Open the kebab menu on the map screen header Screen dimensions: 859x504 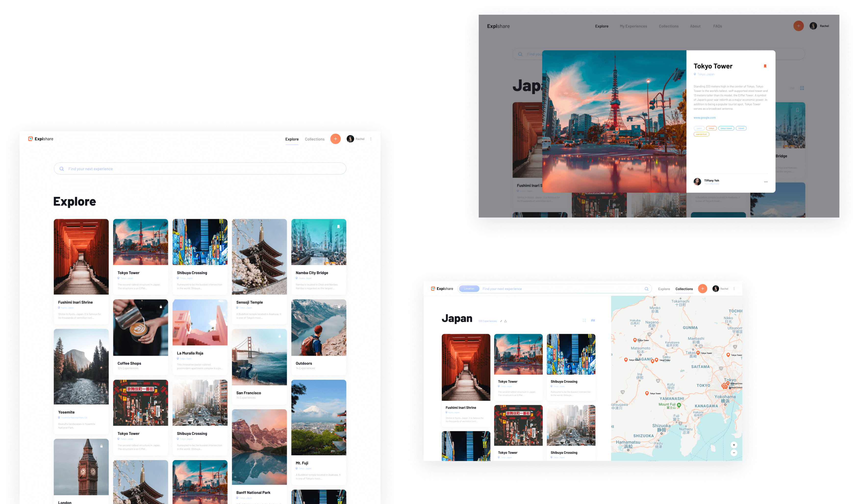pyautogui.click(x=734, y=289)
